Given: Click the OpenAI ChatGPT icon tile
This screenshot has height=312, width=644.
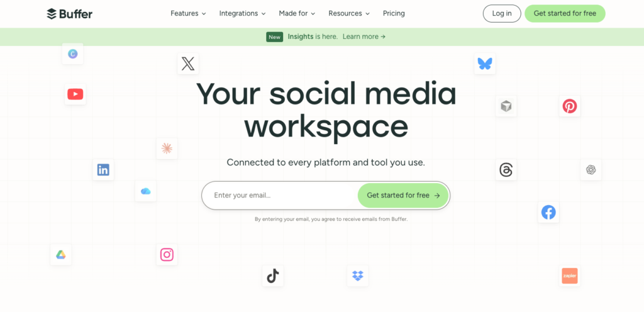Looking at the screenshot, I should (591, 170).
